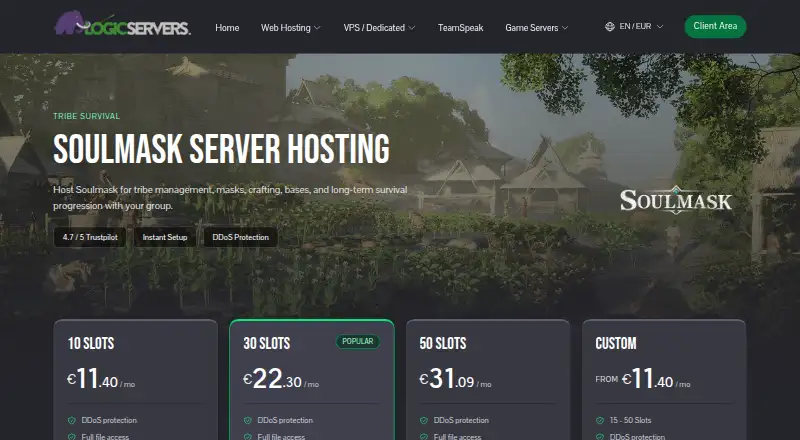Click the €22.30 /mo price
800x440 pixels.
(x=281, y=379)
